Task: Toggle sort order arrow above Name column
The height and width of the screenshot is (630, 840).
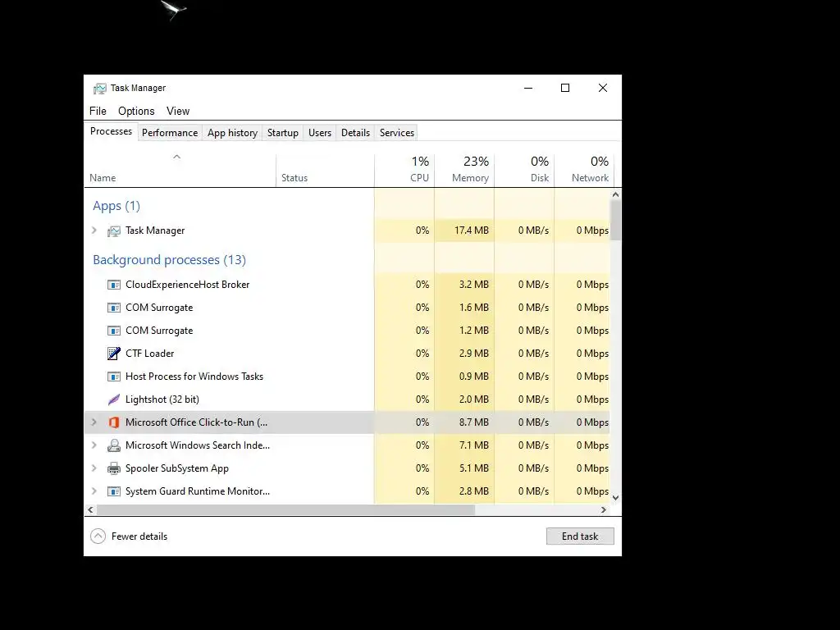Action: [177, 157]
